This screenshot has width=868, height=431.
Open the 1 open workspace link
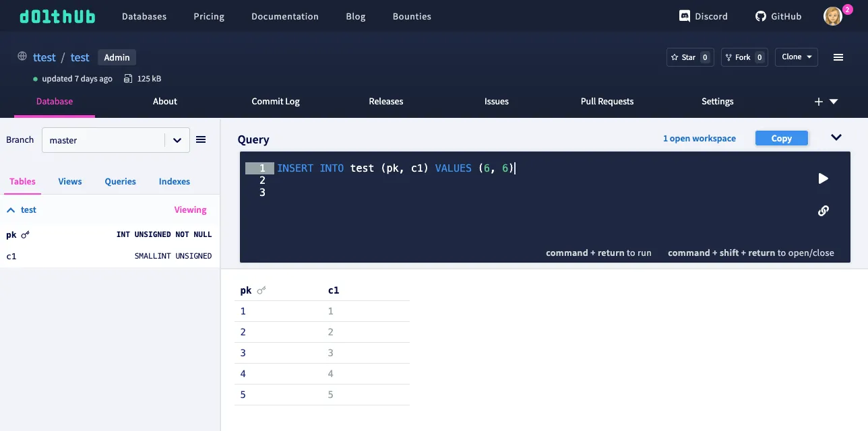pyautogui.click(x=699, y=138)
